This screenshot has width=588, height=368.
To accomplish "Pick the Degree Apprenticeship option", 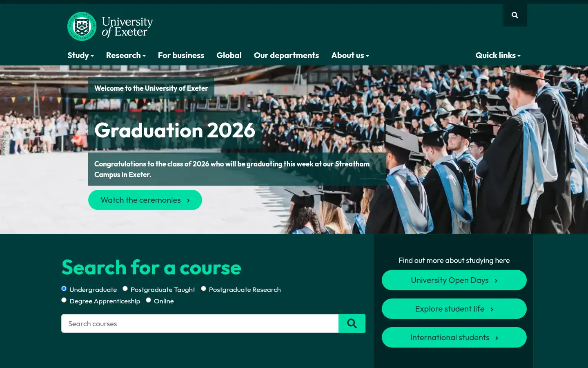I will pos(64,300).
